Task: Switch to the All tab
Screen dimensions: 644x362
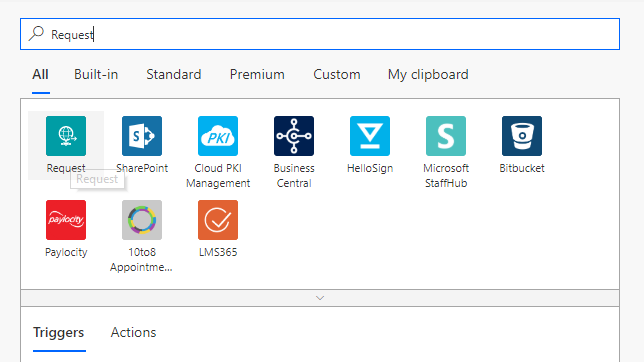Action: point(40,74)
